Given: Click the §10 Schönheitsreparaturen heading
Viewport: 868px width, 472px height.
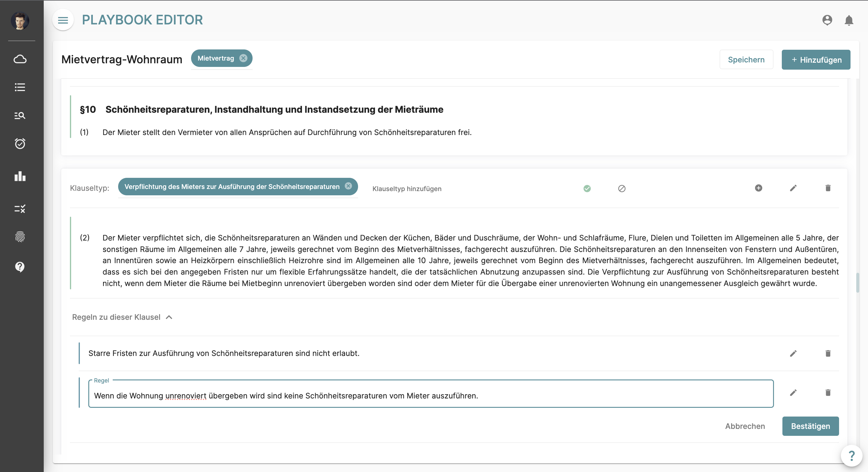Looking at the screenshot, I should pos(262,109).
